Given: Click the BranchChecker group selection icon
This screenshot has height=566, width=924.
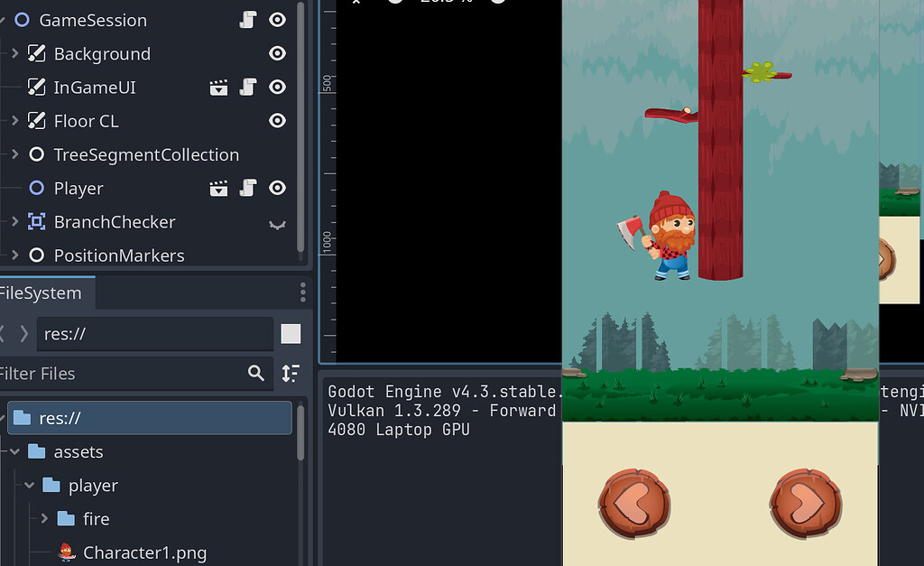Looking at the screenshot, I should point(278,222).
